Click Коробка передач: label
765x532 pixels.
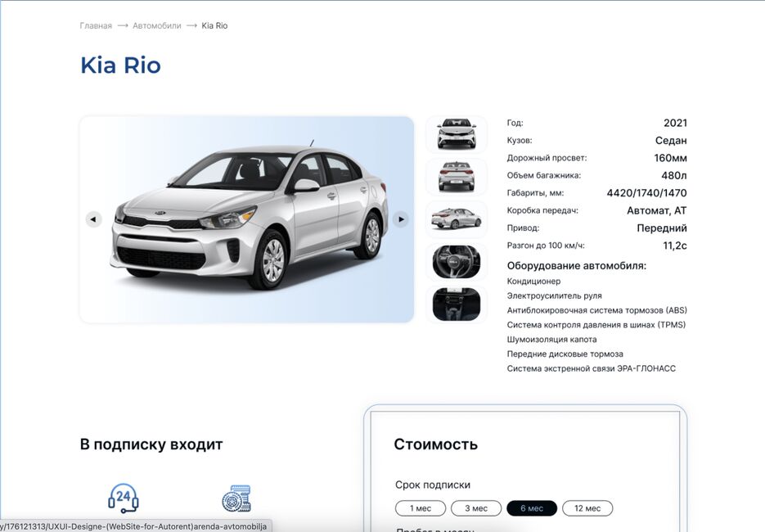(x=542, y=211)
